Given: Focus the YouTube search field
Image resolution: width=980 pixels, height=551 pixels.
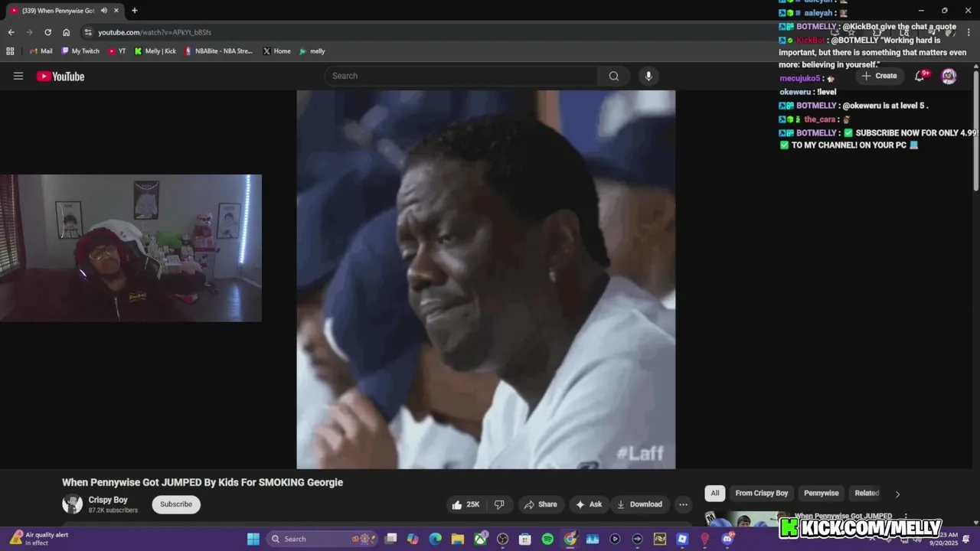Looking at the screenshot, I should point(461,76).
